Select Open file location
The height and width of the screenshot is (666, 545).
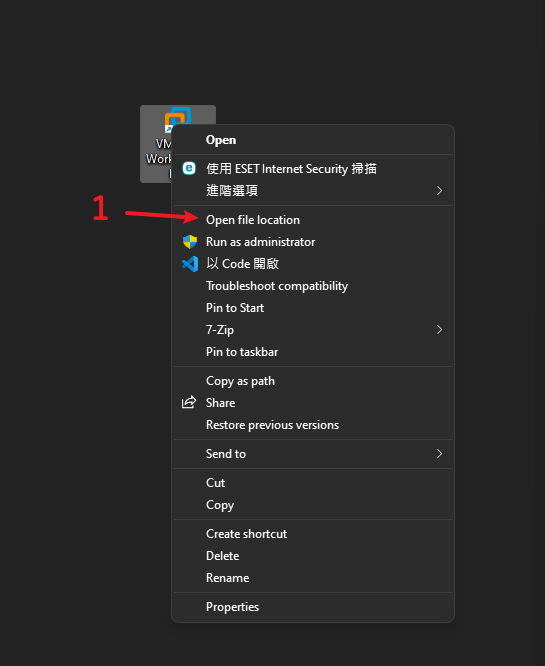pyautogui.click(x=313, y=220)
